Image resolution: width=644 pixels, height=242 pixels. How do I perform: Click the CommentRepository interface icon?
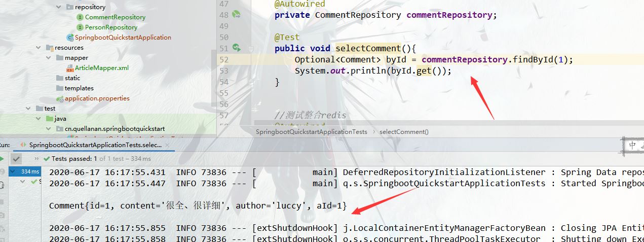tap(80, 17)
